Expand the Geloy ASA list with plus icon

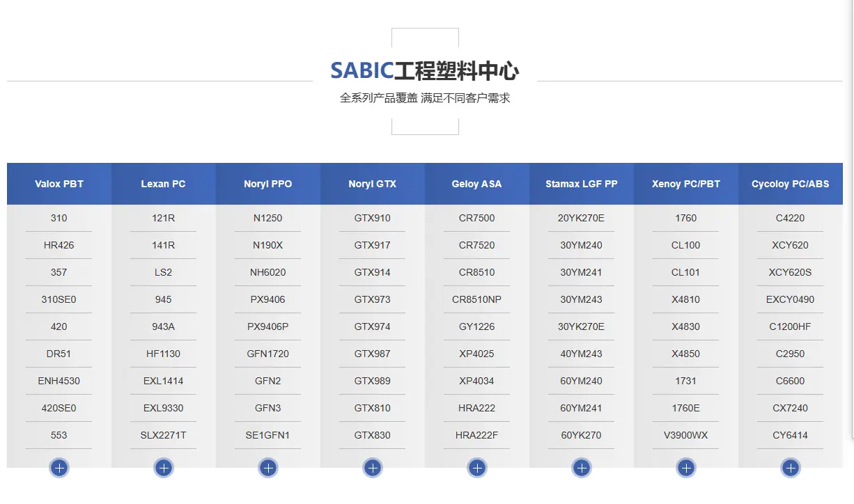click(x=477, y=468)
